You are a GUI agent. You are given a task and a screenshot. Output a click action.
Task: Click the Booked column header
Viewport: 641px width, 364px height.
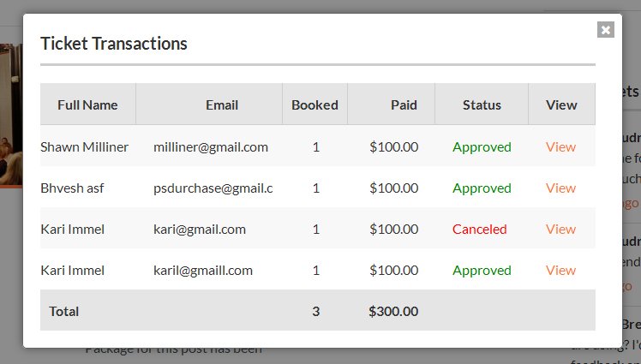(x=315, y=105)
